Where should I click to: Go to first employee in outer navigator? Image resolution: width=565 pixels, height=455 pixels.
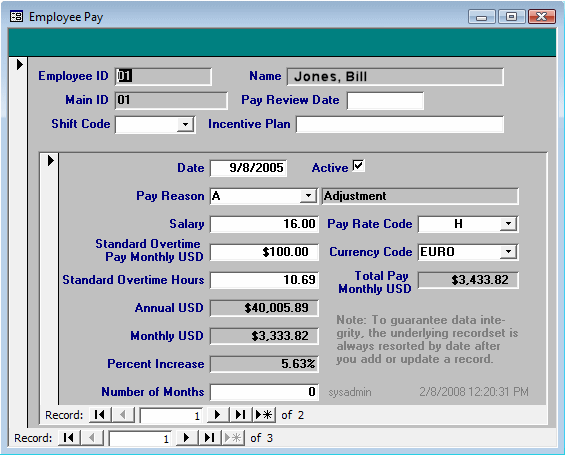tap(69, 438)
